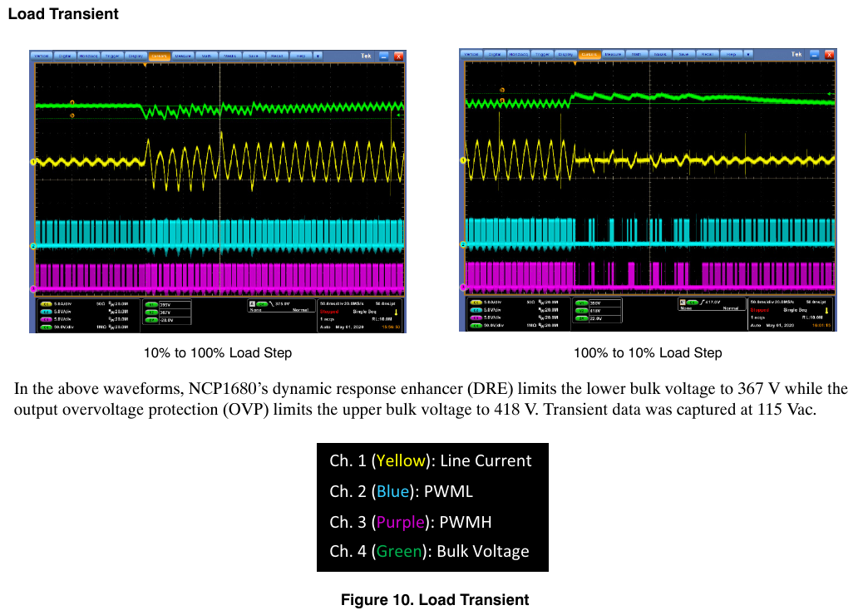Click red Stopped status in left scope
Screen dimensions: 868x615
[x=328, y=312]
